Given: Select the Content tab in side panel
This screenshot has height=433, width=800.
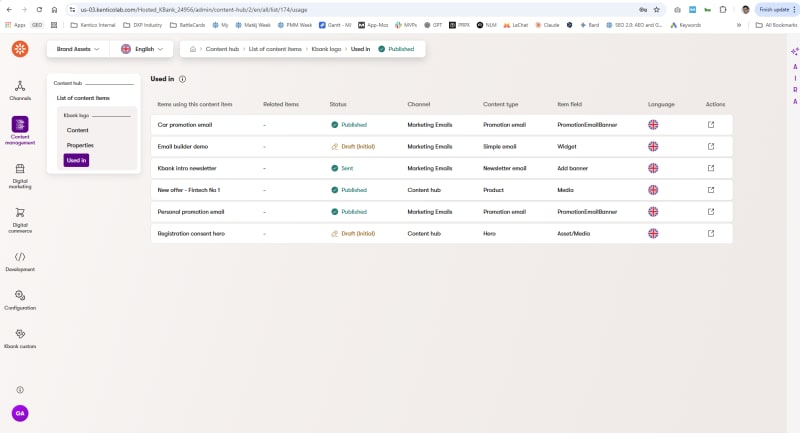Looking at the screenshot, I should [77, 130].
